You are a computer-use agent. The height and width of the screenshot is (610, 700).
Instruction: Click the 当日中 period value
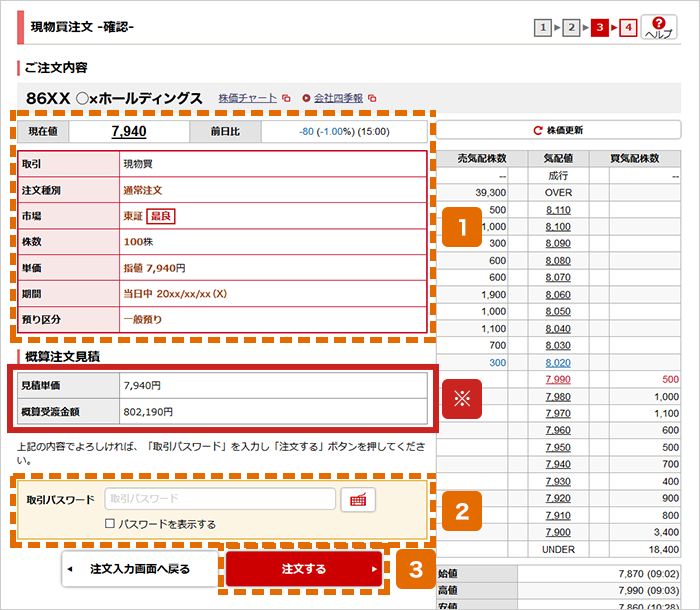pyautogui.click(x=175, y=294)
